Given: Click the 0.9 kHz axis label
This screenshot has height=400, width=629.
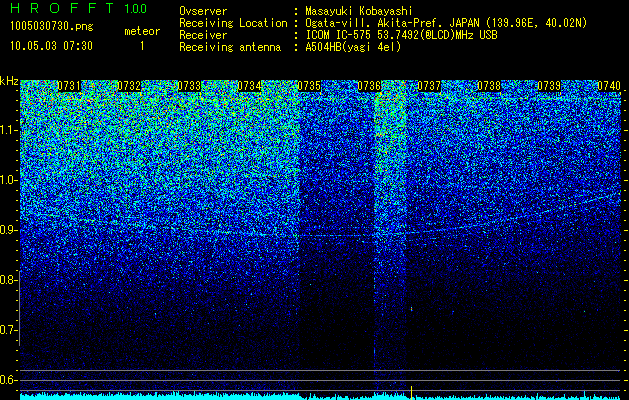Looking at the screenshot, I should point(7,230).
